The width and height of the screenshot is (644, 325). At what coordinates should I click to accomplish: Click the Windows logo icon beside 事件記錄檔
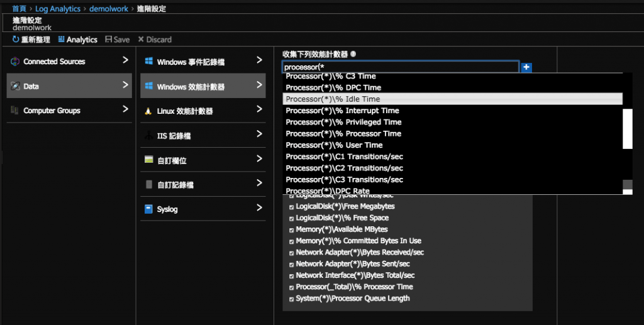(x=148, y=61)
